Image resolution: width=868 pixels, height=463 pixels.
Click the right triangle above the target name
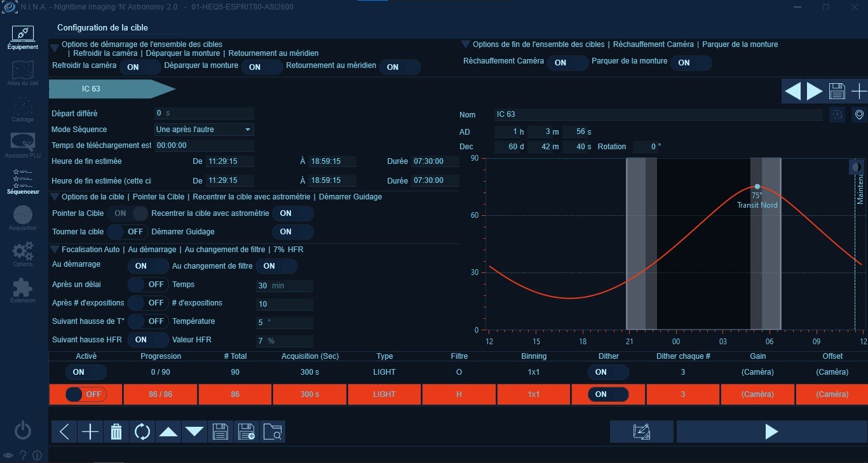(815, 91)
